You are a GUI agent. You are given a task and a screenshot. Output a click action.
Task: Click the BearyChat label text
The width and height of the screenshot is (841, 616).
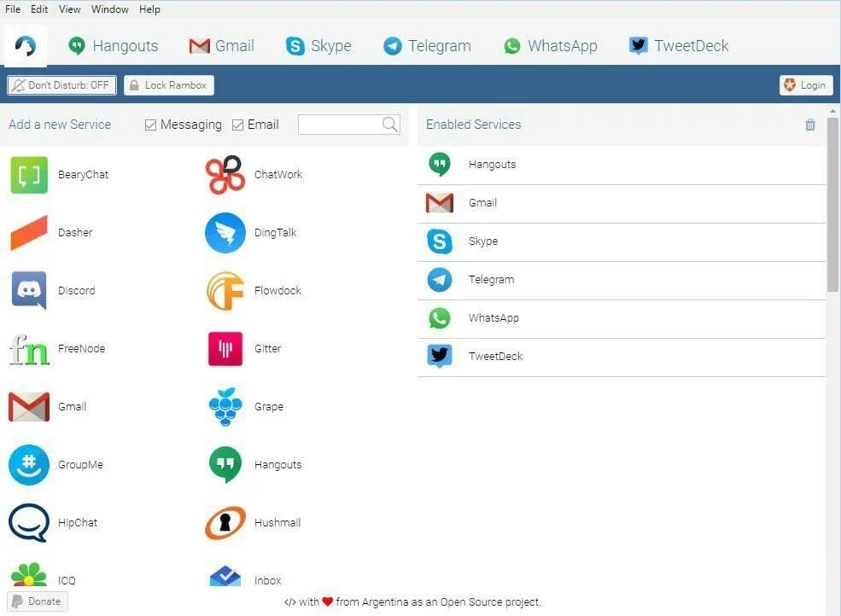[83, 175]
